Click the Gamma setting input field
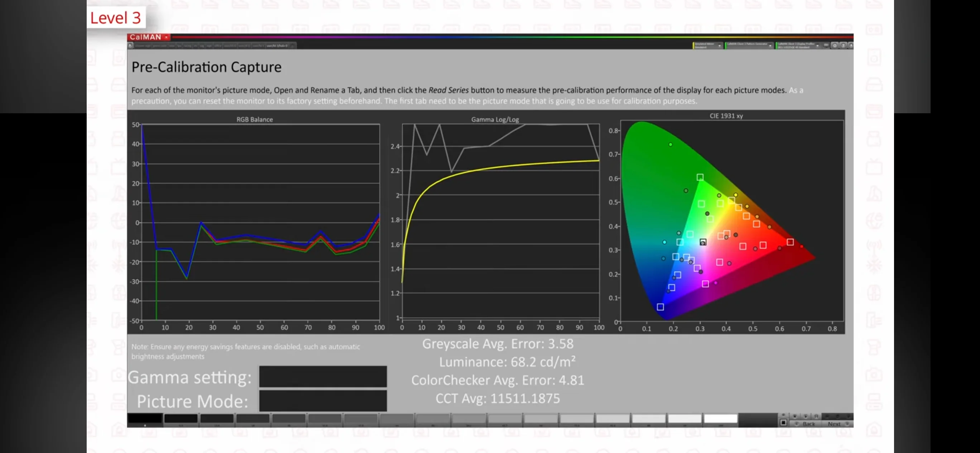 323,377
